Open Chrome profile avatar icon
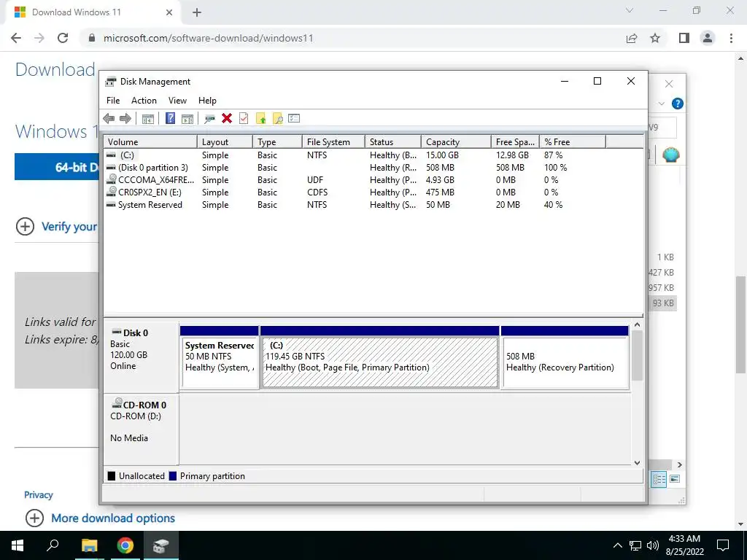The height and width of the screenshot is (560, 747). tap(708, 38)
